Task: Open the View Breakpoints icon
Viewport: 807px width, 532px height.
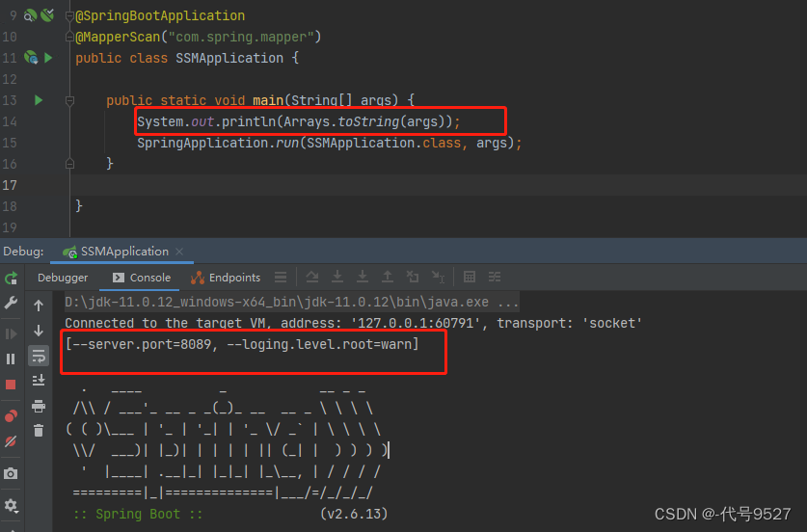Action: [11, 415]
